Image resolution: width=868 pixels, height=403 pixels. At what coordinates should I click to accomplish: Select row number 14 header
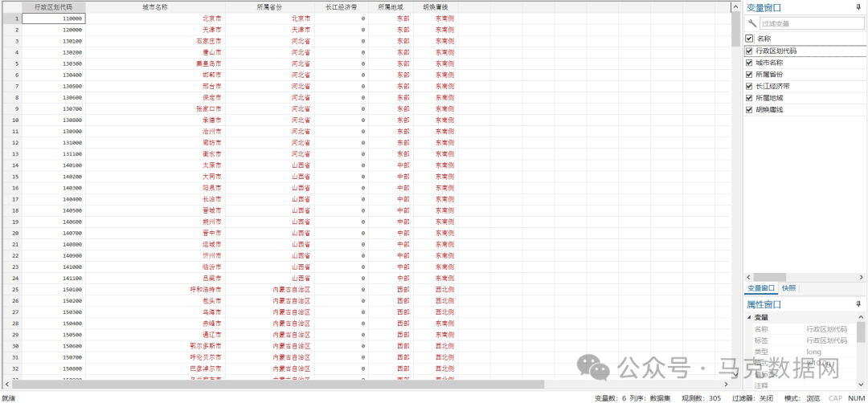12,165
